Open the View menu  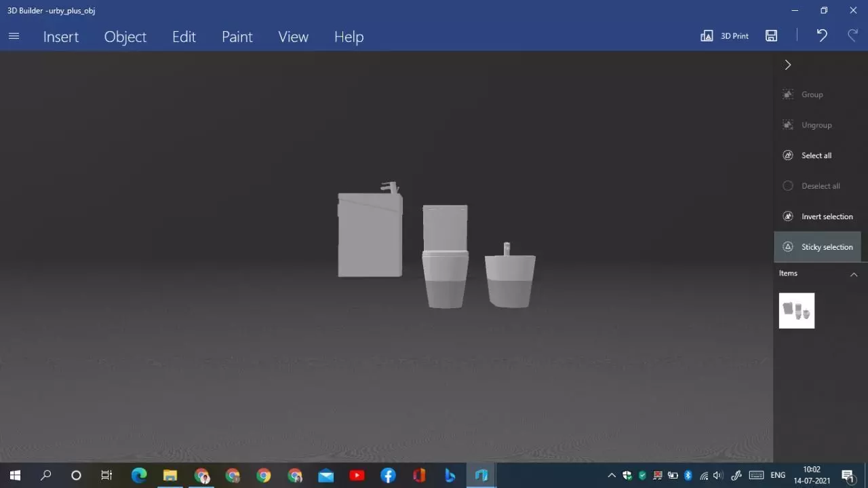coord(294,37)
